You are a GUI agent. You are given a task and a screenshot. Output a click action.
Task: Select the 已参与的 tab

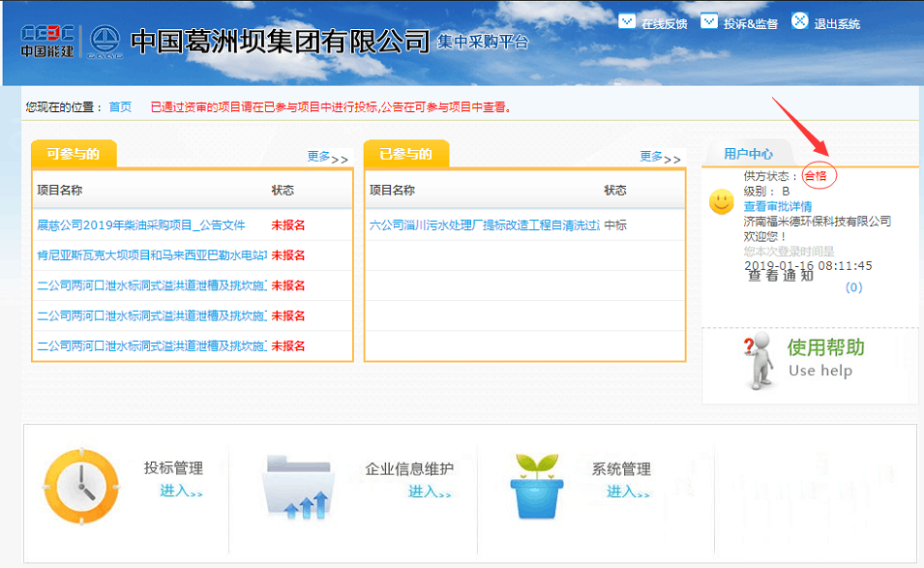(405, 154)
